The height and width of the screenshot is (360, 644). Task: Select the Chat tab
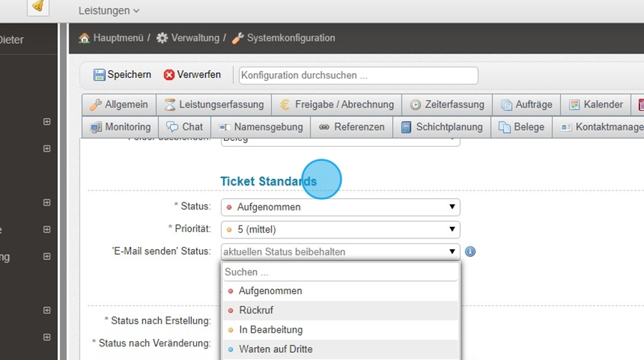(x=185, y=127)
